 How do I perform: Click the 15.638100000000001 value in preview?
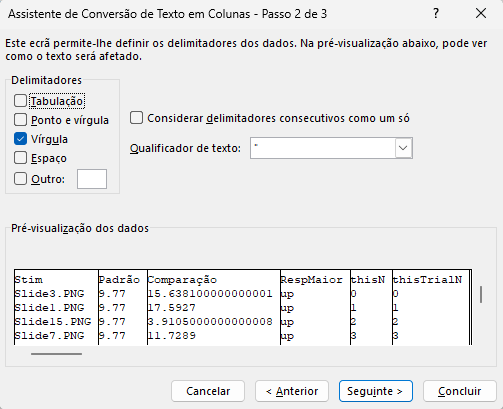tap(210, 294)
